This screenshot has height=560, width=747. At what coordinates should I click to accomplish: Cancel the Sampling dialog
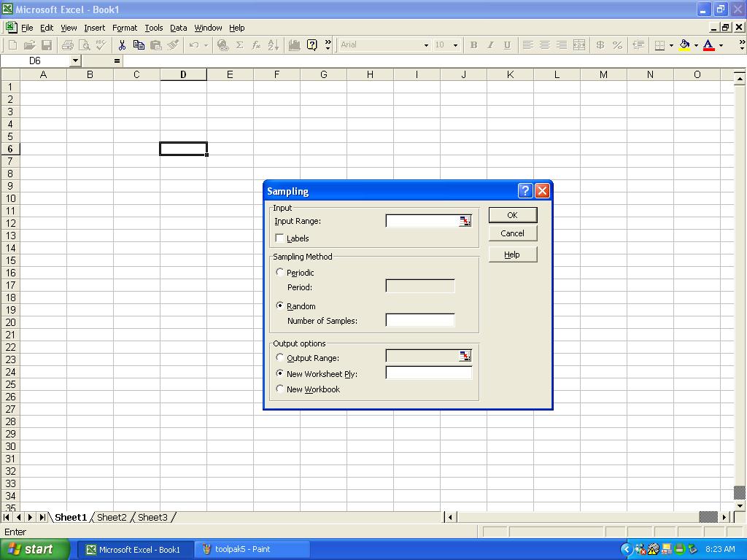point(512,233)
